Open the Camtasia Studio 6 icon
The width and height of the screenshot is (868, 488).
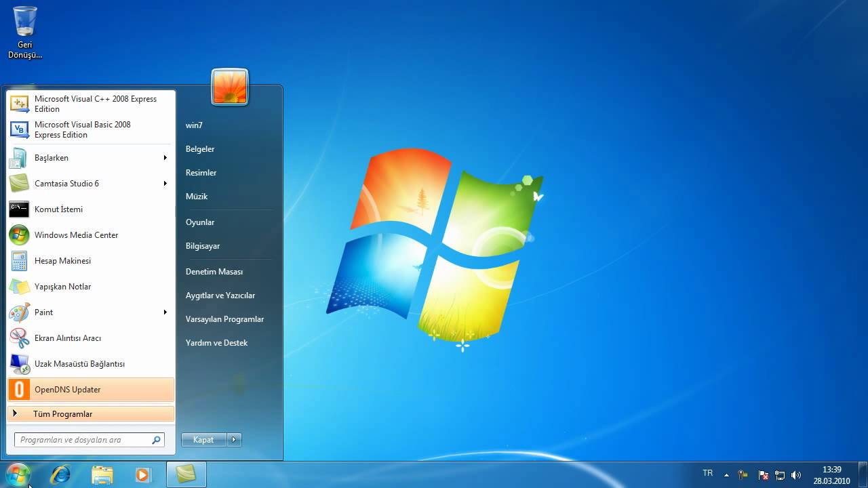pos(19,184)
